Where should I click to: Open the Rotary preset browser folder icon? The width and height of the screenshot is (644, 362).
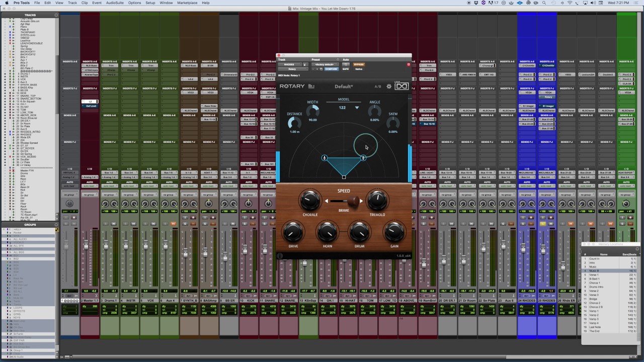click(x=311, y=86)
